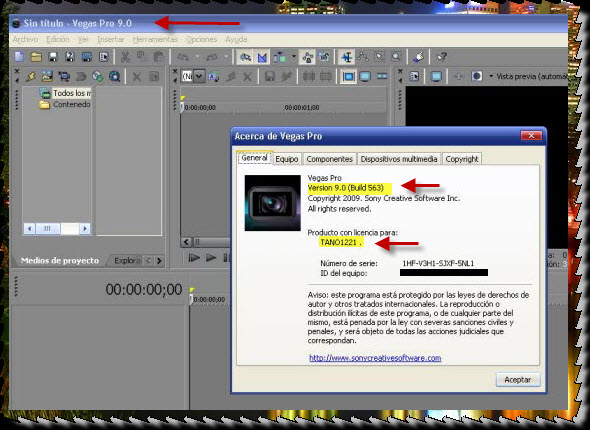This screenshot has width=590, height=430.
Task: Open the Herramientas menu
Action: pyautogui.click(x=155, y=39)
